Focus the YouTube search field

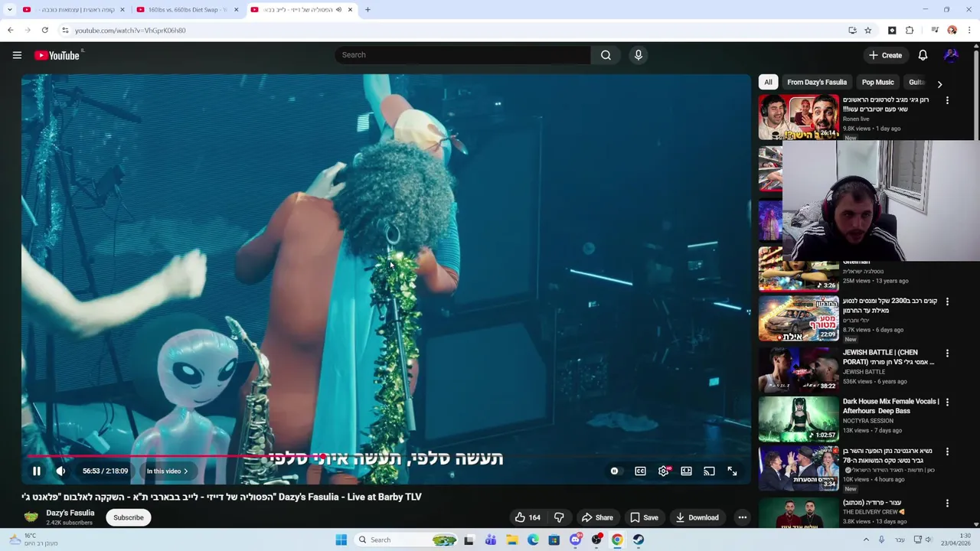[462, 55]
